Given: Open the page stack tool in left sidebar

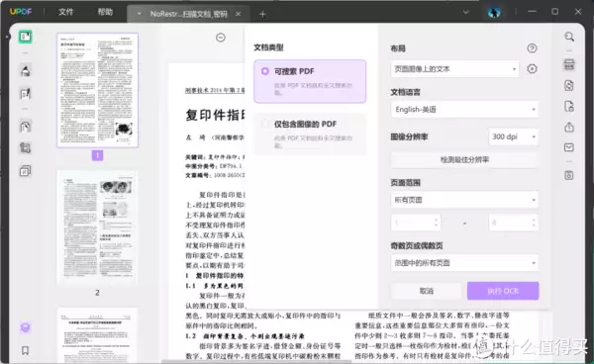Looking at the screenshot, I should [x=26, y=171].
